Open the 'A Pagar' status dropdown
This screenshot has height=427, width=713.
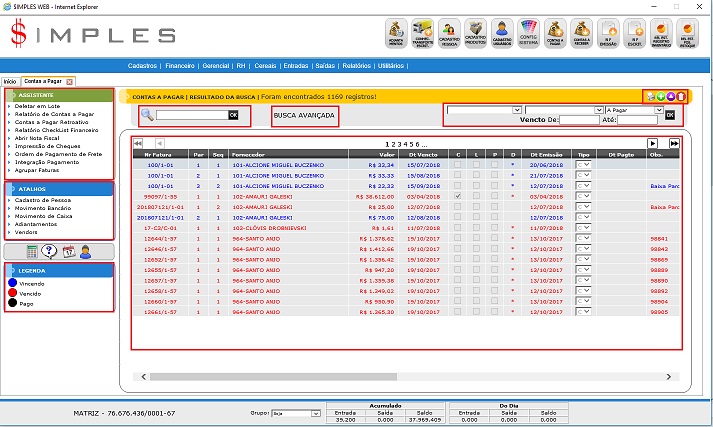[x=634, y=109]
